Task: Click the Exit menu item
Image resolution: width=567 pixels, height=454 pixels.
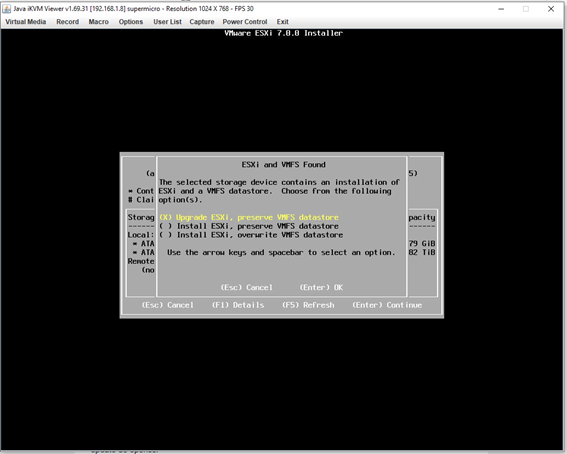Action: coord(283,22)
